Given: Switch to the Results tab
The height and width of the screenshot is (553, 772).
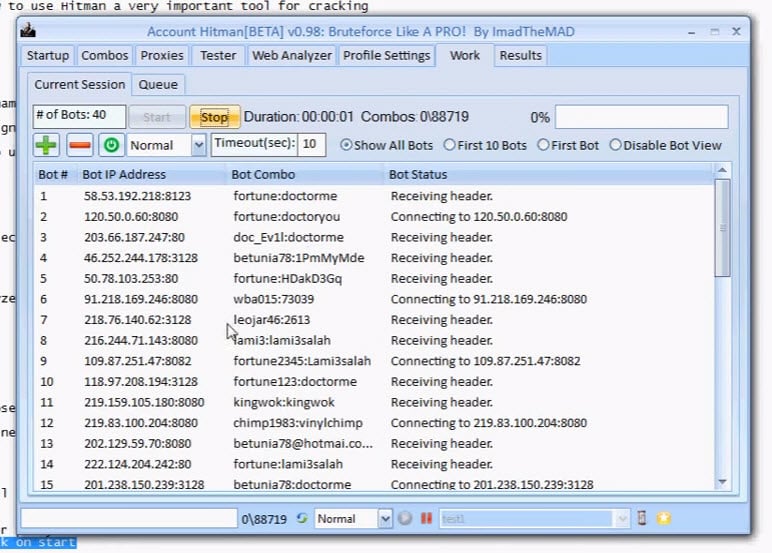Looking at the screenshot, I should (x=520, y=55).
